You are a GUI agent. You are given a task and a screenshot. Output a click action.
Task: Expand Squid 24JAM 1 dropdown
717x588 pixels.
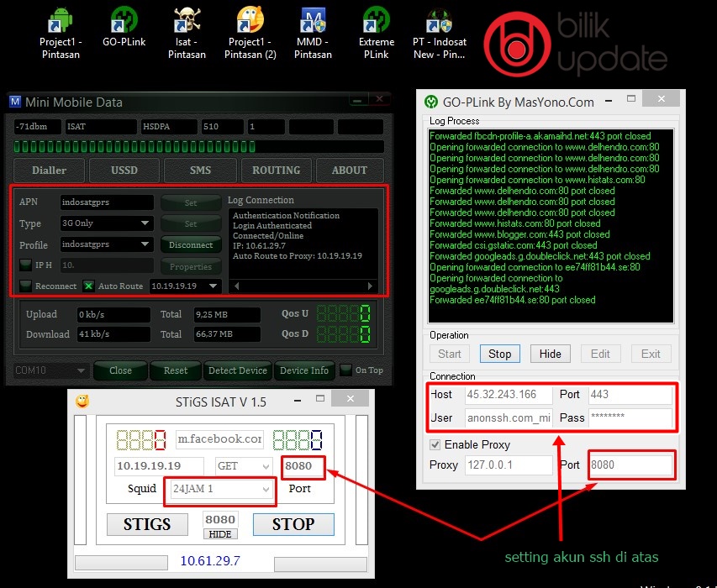(x=266, y=490)
